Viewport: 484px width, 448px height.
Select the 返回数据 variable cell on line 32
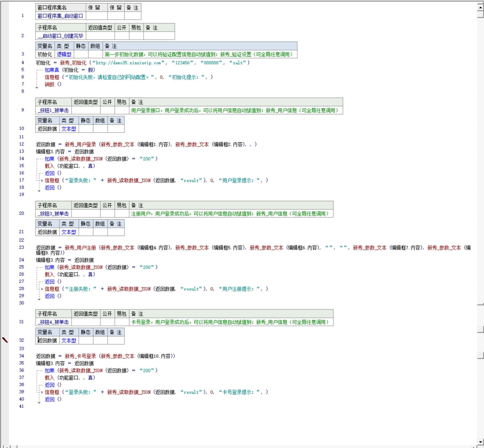click(x=47, y=340)
